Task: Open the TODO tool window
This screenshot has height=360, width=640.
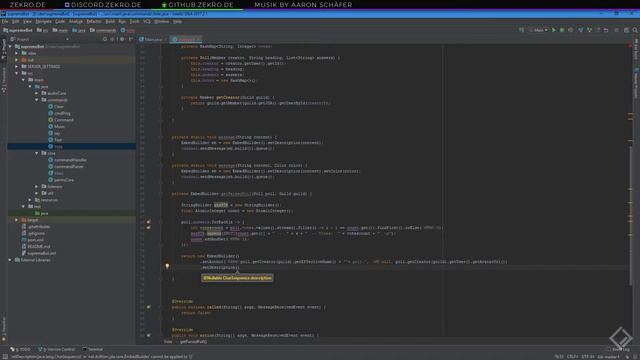Action: pos(20,349)
